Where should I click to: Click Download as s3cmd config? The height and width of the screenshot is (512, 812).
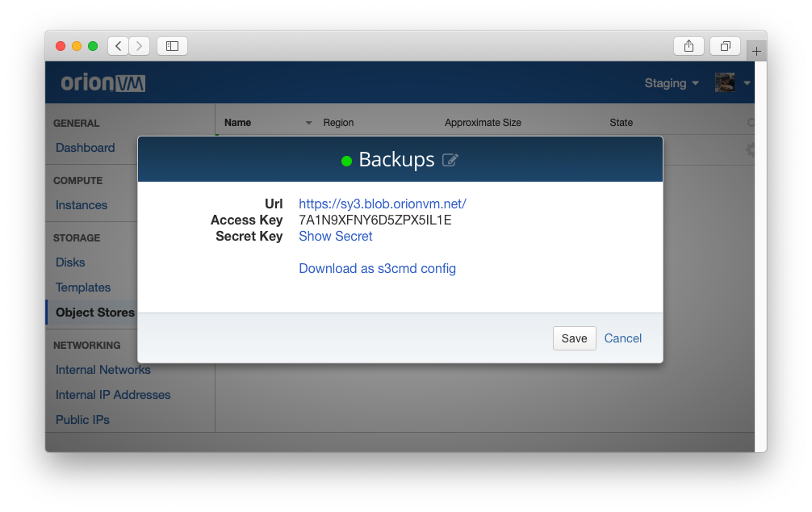[377, 269]
